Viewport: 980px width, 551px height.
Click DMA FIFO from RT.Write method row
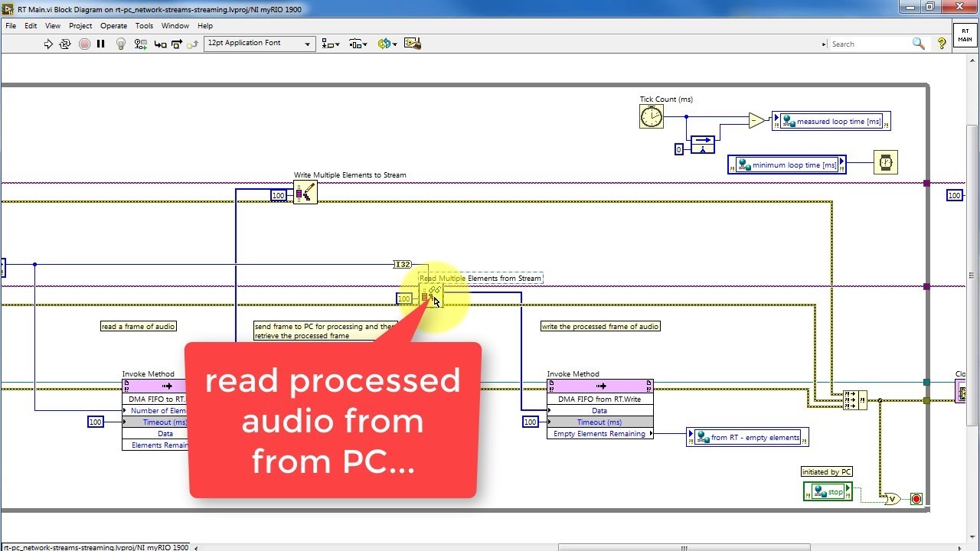(x=600, y=399)
